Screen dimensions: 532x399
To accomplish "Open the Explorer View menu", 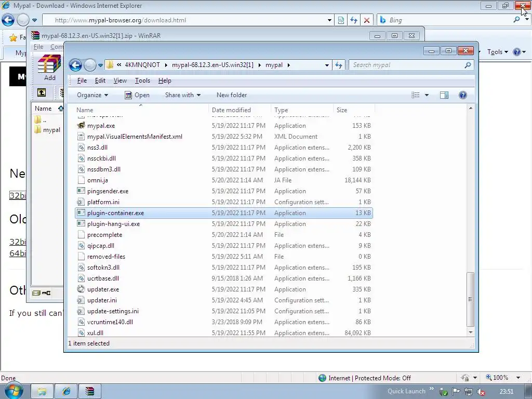I will [x=120, y=81].
